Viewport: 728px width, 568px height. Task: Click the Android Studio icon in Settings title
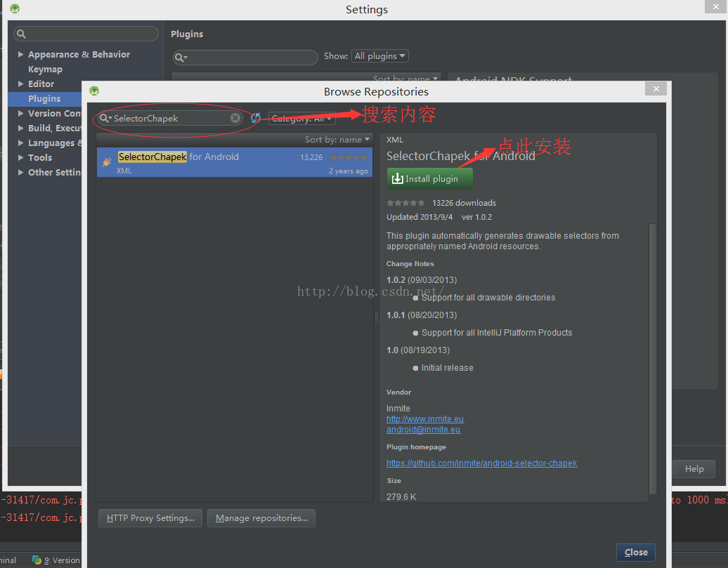[x=14, y=9]
